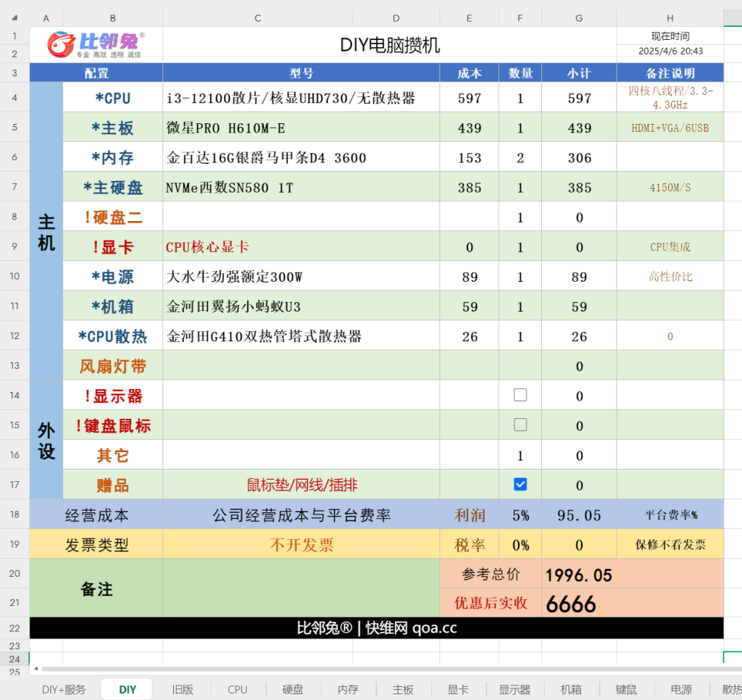Uncheck the 赠品 checkbox
Screen dimensions: 742x700
[x=520, y=484]
